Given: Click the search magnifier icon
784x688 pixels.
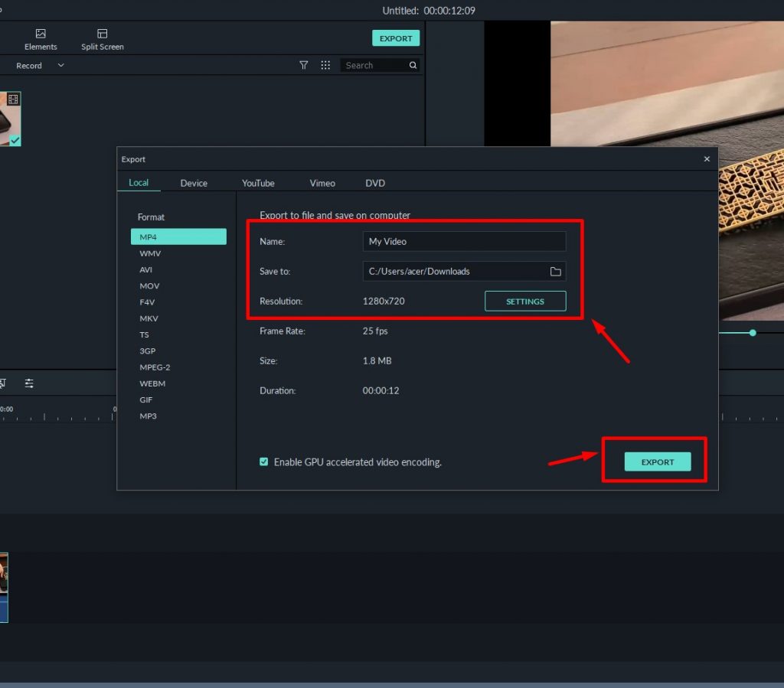Looking at the screenshot, I should [413, 66].
